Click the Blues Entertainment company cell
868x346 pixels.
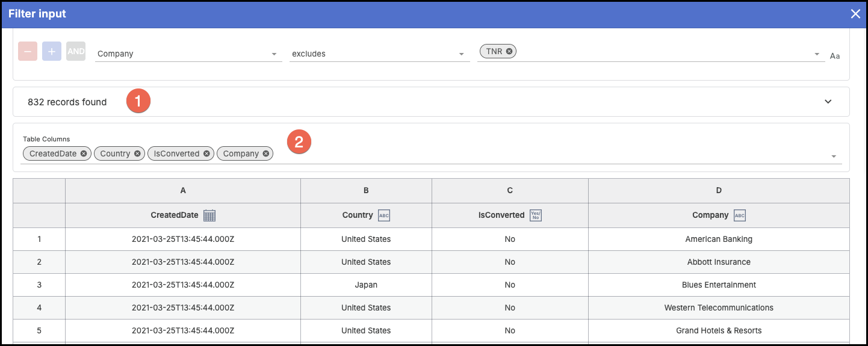719,285
